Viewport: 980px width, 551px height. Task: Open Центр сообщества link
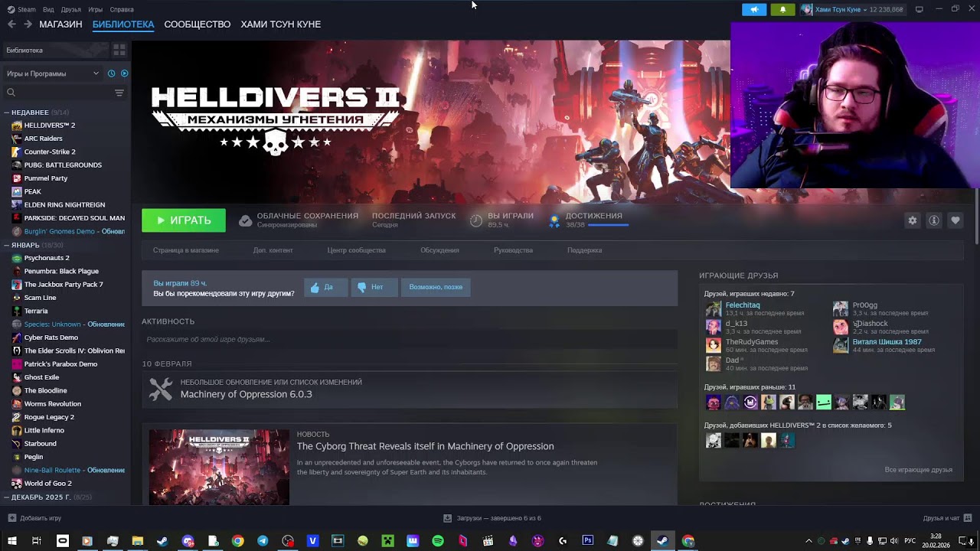[x=357, y=250]
